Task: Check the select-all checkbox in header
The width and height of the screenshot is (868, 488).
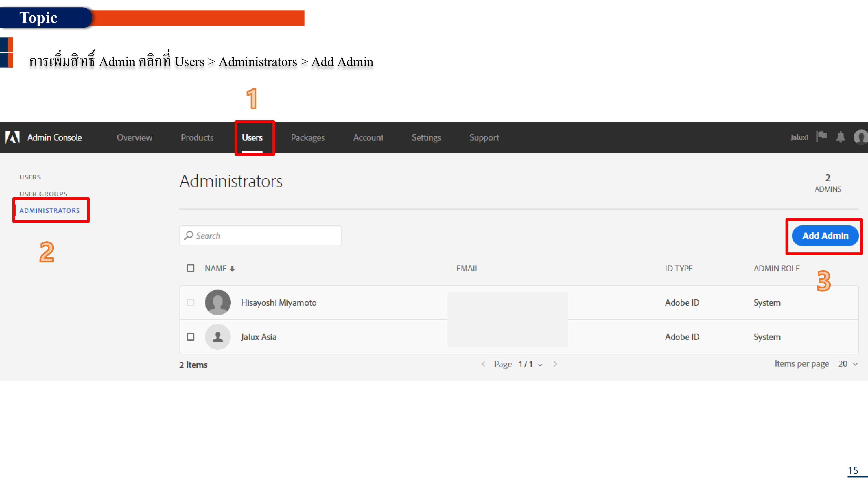Action: (x=190, y=268)
